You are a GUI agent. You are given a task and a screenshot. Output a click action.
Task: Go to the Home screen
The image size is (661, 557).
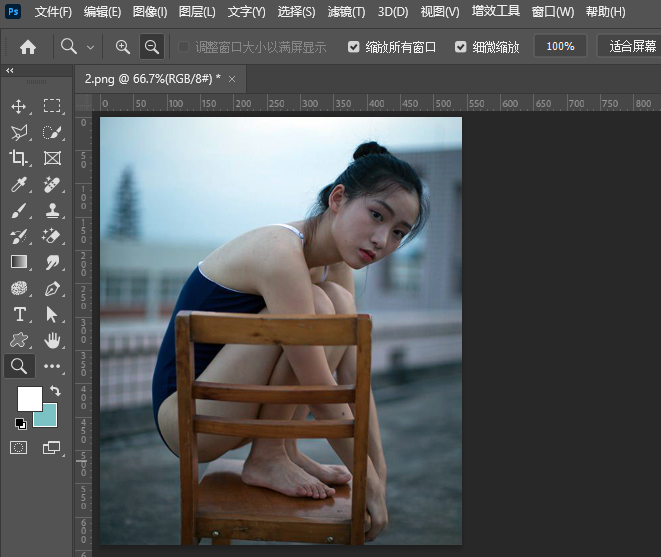pos(28,47)
